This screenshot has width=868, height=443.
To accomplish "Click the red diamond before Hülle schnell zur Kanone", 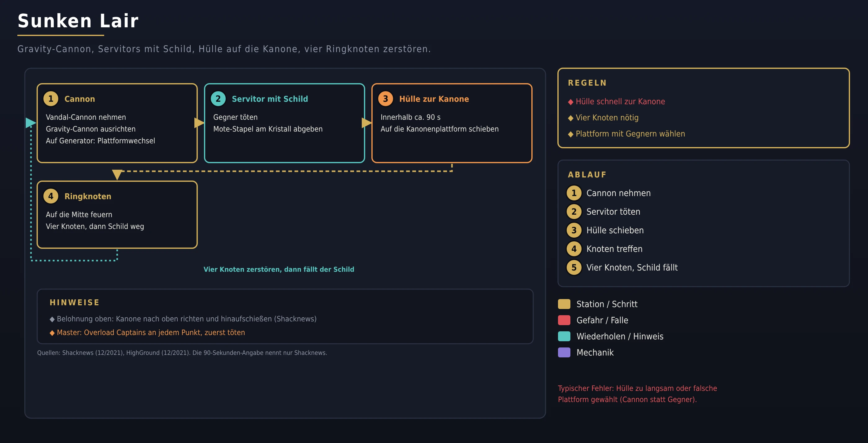I will click(570, 102).
